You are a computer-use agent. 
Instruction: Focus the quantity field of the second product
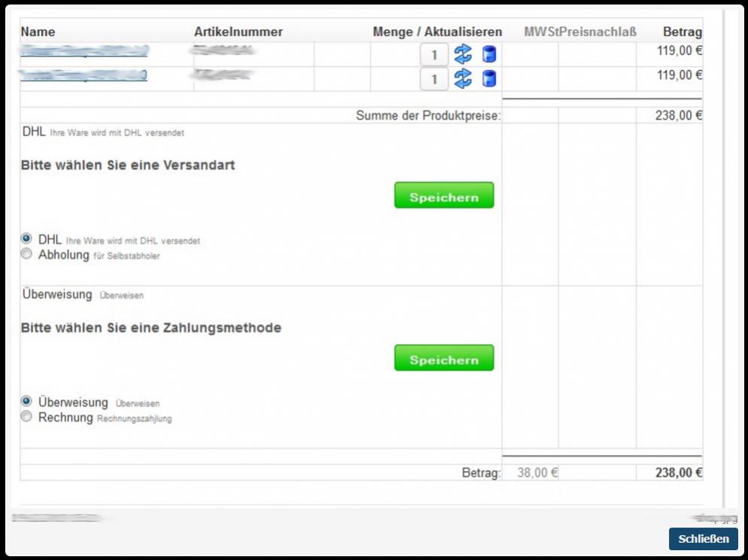434,78
